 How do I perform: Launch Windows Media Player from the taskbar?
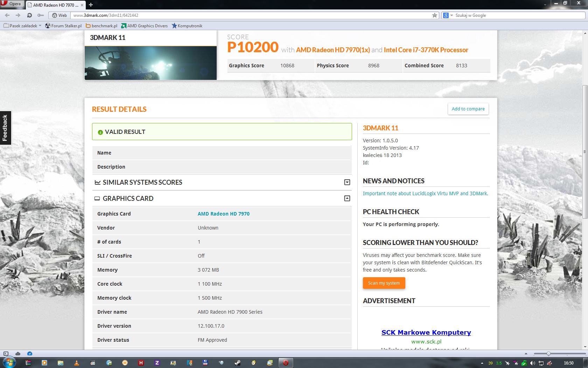[44, 363]
